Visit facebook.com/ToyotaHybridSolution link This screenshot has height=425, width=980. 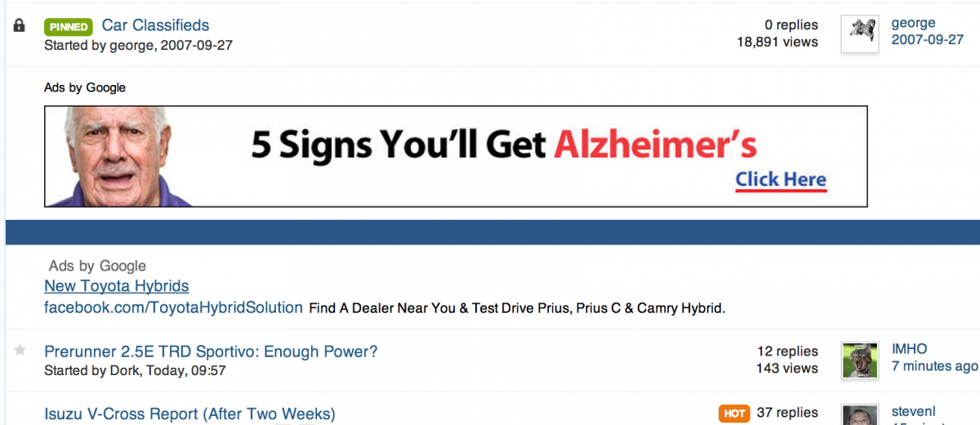coord(173,308)
